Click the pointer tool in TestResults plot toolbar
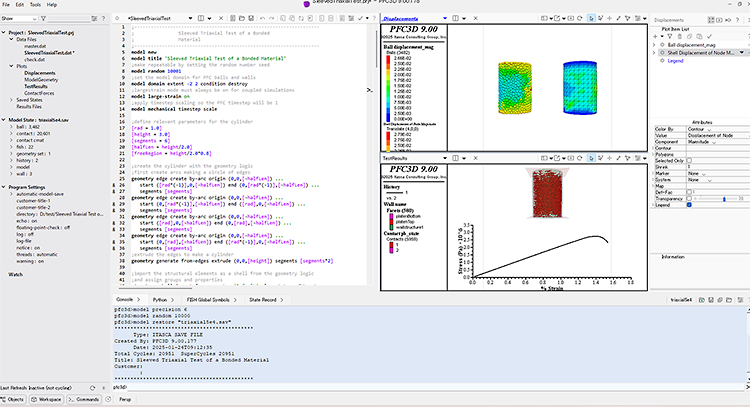Viewport: 750px width, 407px height. coord(591,158)
